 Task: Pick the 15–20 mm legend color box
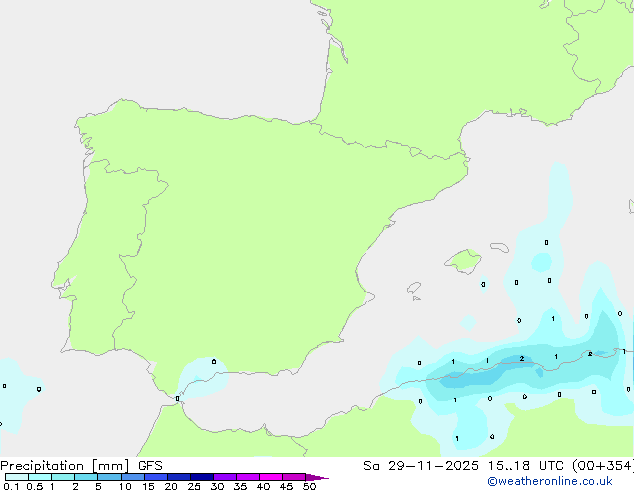[156, 477]
